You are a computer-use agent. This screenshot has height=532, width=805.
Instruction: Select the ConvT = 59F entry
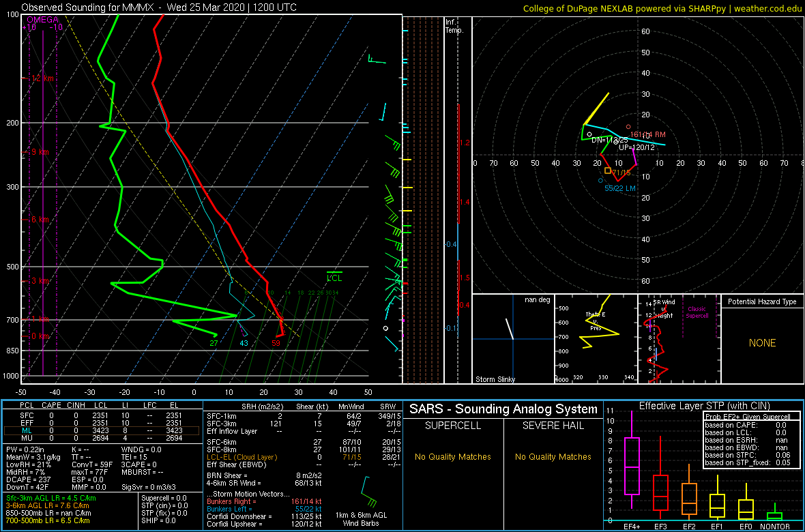(91, 464)
